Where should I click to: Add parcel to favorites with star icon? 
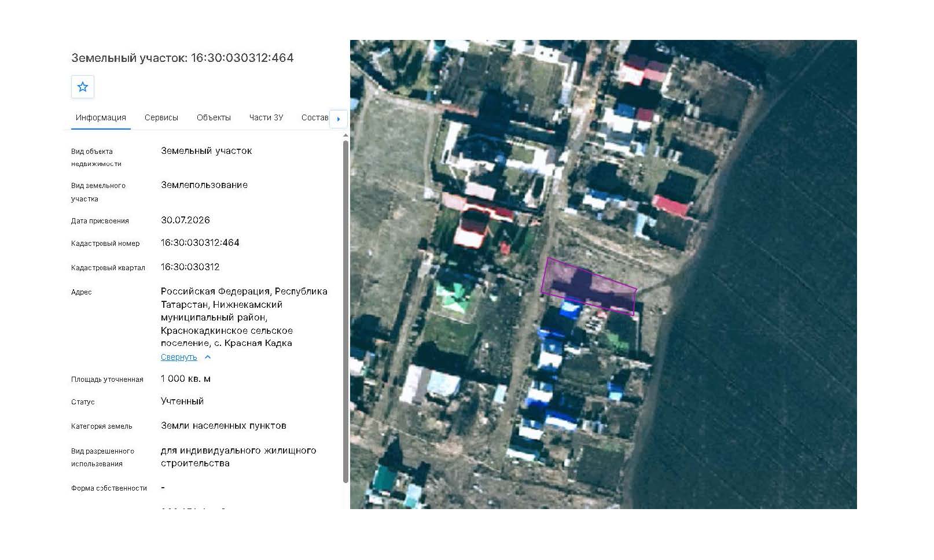click(x=83, y=87)
